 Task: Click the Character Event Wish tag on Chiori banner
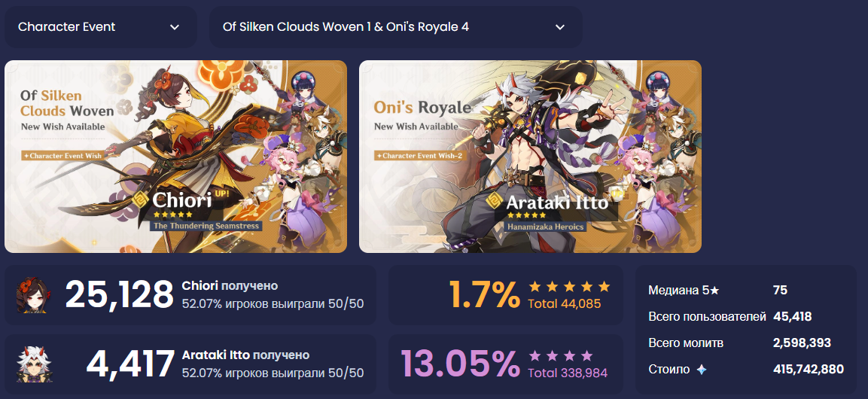(62, 156)
